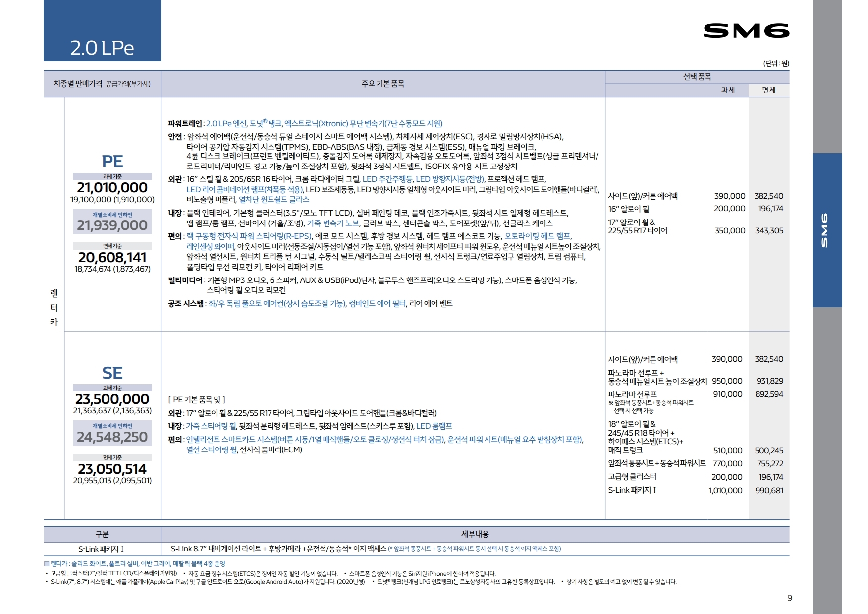The image size is (868, 614).
Task: Click the 파워트레인 line in PE specs
Action: (x=305, y=123)
